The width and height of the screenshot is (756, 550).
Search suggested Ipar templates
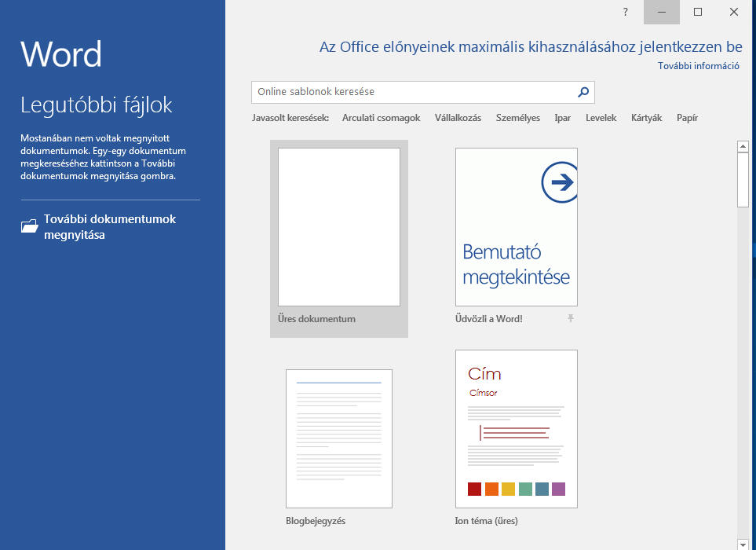[563, 118]
